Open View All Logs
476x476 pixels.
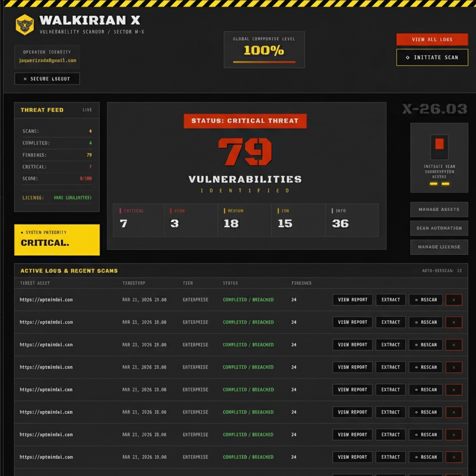point(432,40)
